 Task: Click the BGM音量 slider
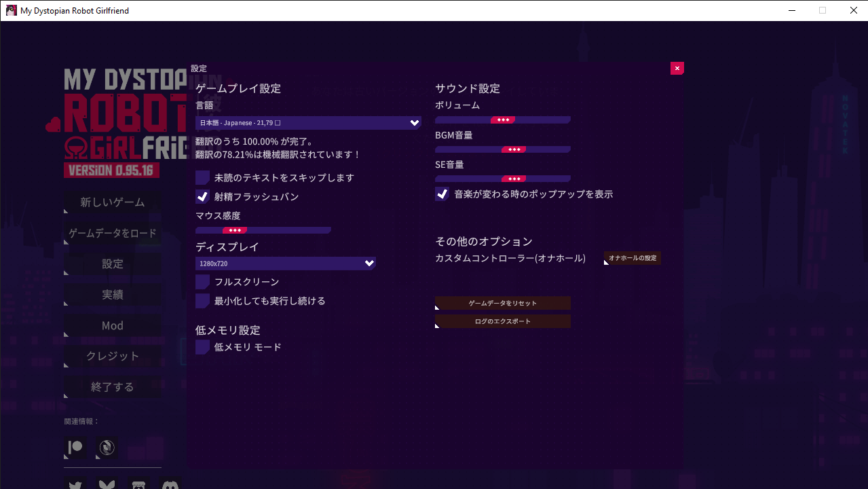[503, 149]
